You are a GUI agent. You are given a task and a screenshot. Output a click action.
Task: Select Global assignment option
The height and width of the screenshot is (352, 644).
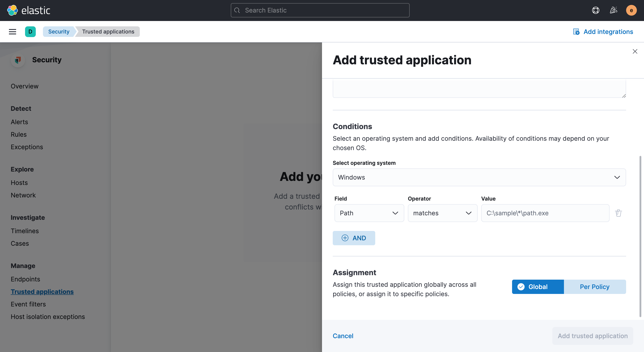538,287
